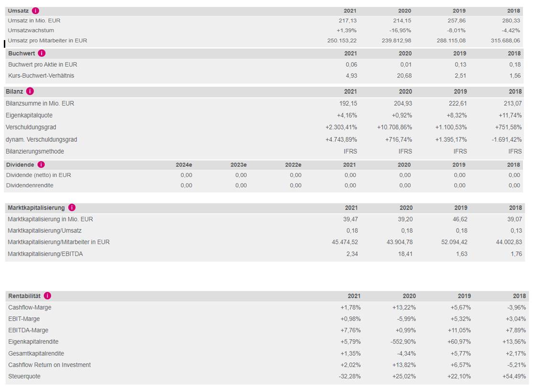Click the info icon next to Umsatz
Screen dimensions: 533x392
click(x=36, y=11)
